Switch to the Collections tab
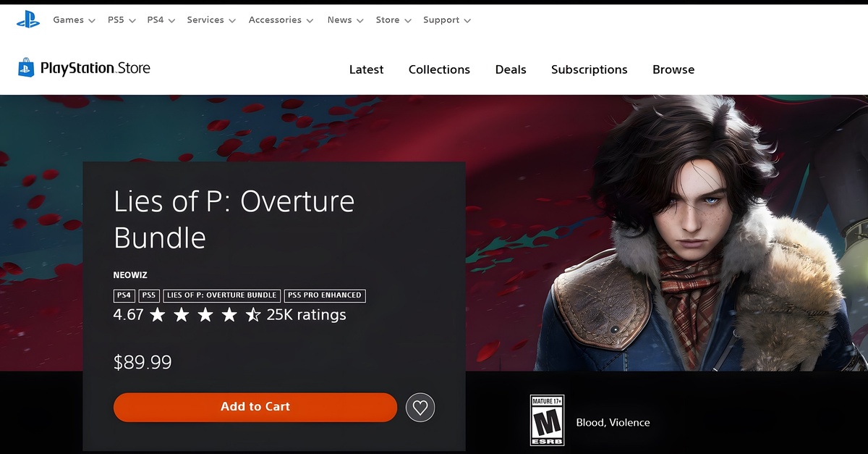The width and height of the screenshot is (868, 454). click(x=439, y=70)
